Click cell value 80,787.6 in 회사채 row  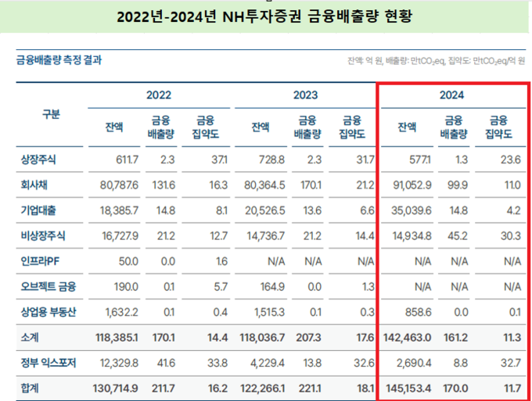119,185
